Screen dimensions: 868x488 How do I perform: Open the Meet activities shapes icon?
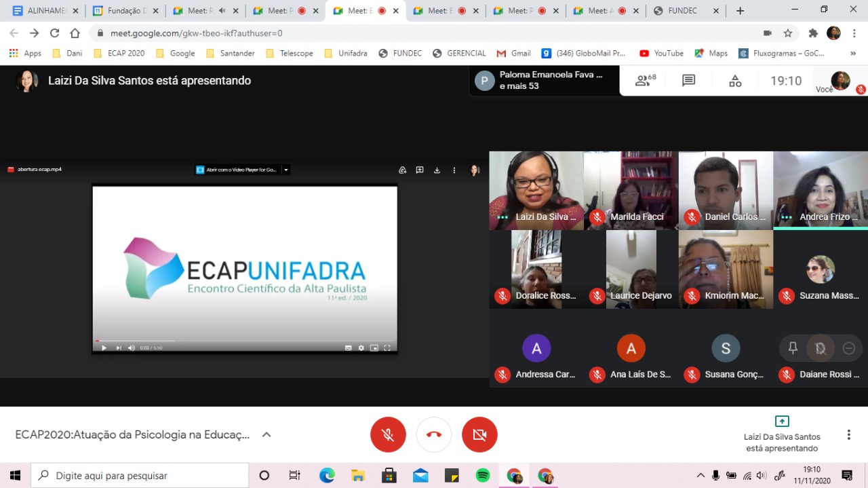click(735, 81)
